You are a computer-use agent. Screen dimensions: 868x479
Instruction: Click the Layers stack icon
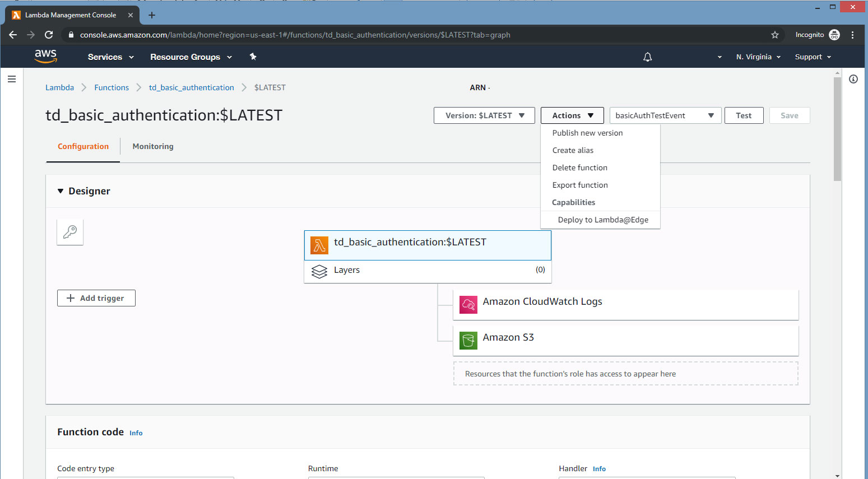click(319, 271)
